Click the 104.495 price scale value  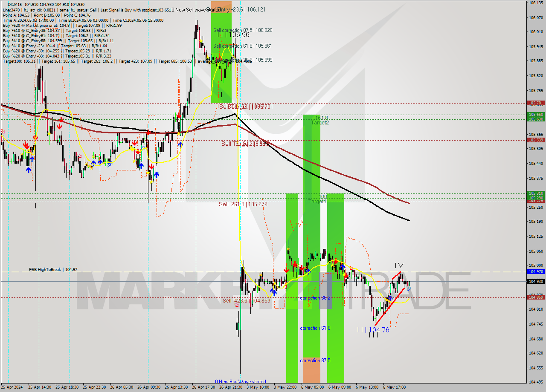pos(536,382)
